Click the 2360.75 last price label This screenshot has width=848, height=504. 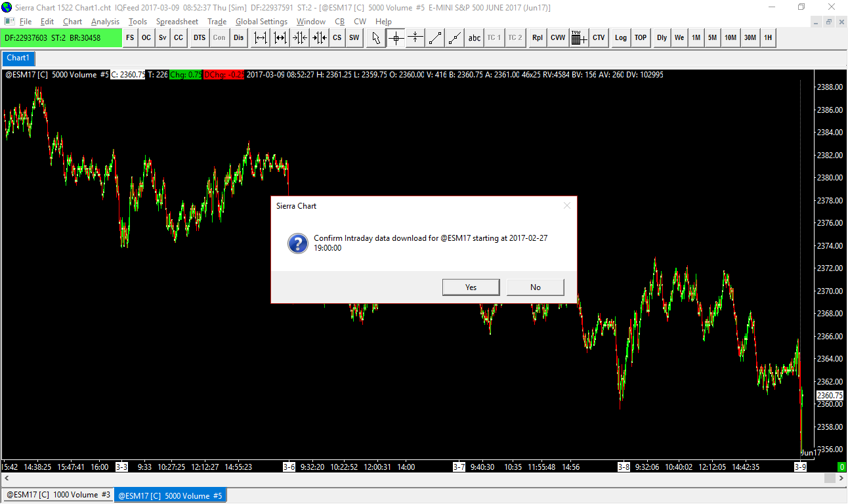[829, 396]
